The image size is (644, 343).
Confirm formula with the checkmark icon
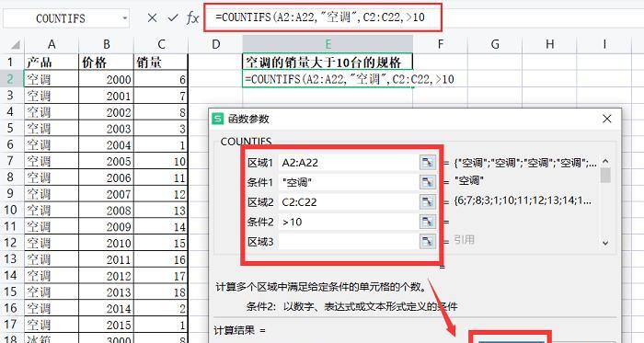173,17
